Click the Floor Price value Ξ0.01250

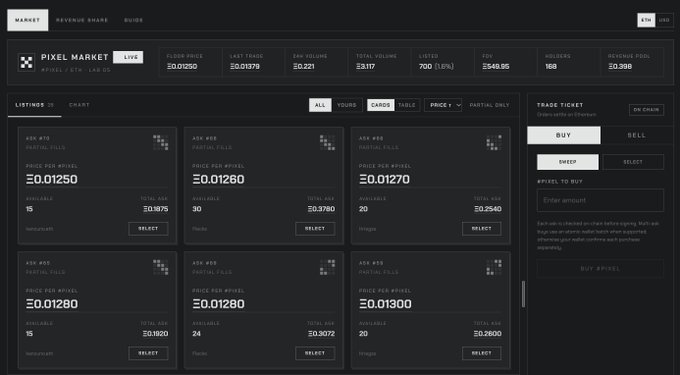(182, 66)
